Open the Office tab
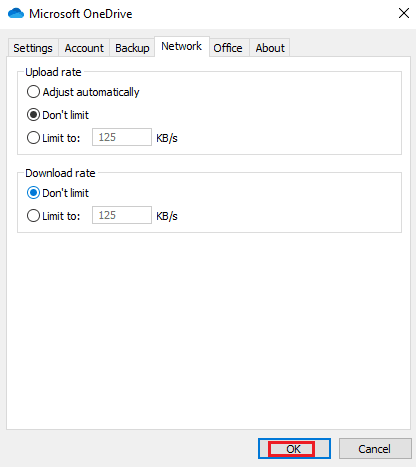 click(228, 48)
